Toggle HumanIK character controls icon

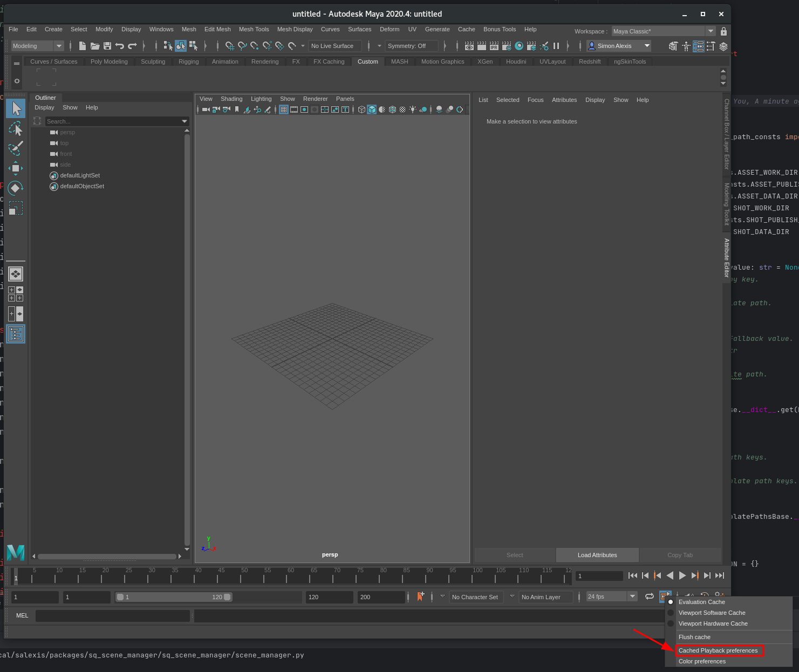tap(686, 46)
